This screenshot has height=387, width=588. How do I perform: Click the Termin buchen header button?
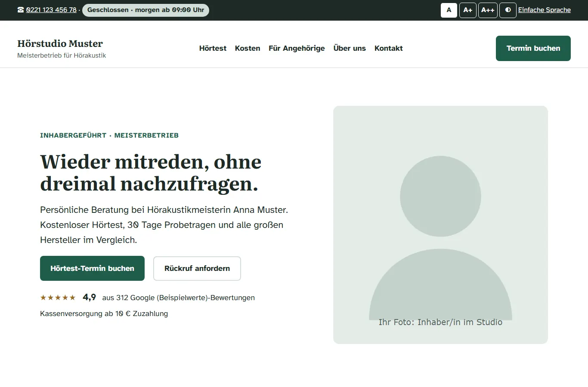click(533, 48)
